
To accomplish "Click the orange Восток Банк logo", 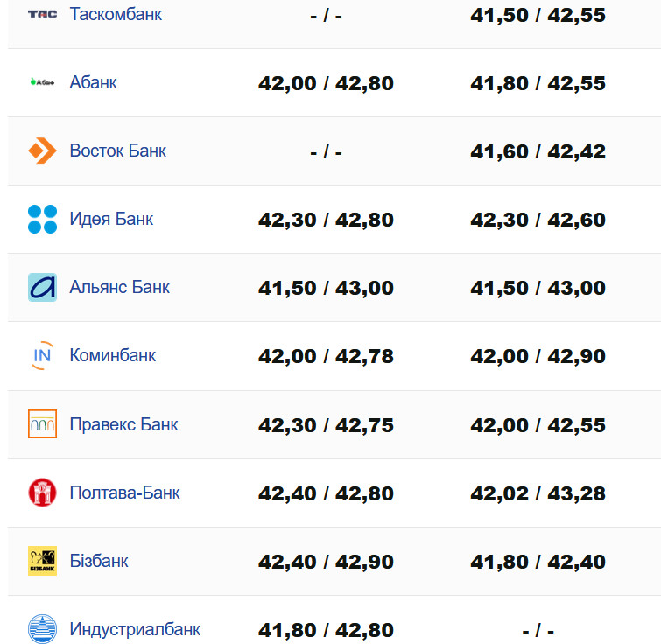I will pos(42,150).
